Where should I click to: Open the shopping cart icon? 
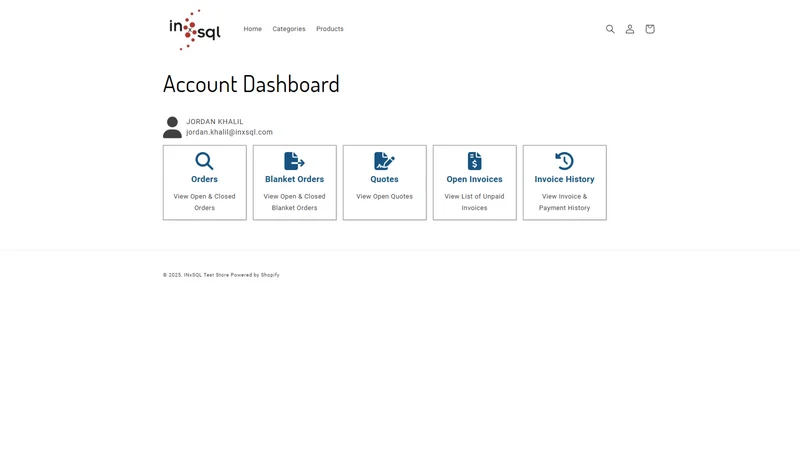pos(649,29)
